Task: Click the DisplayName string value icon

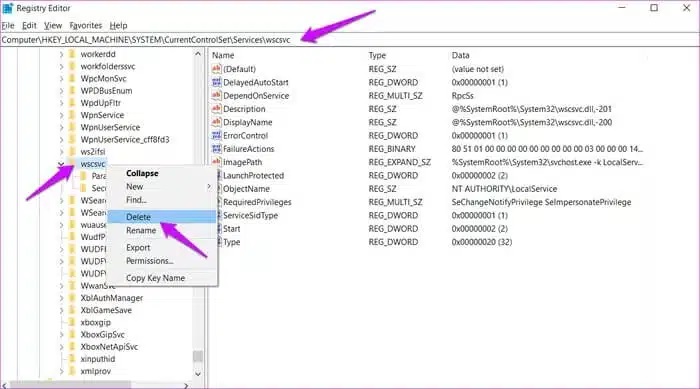Action: (217, 122)
